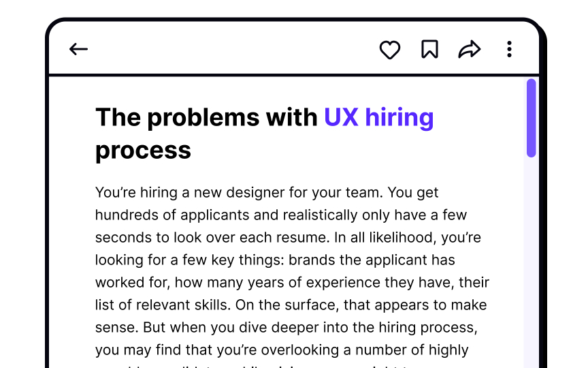Click the line starting "hundreds of applicants"
Screen dimensions: 588x368
coord(280,215)
